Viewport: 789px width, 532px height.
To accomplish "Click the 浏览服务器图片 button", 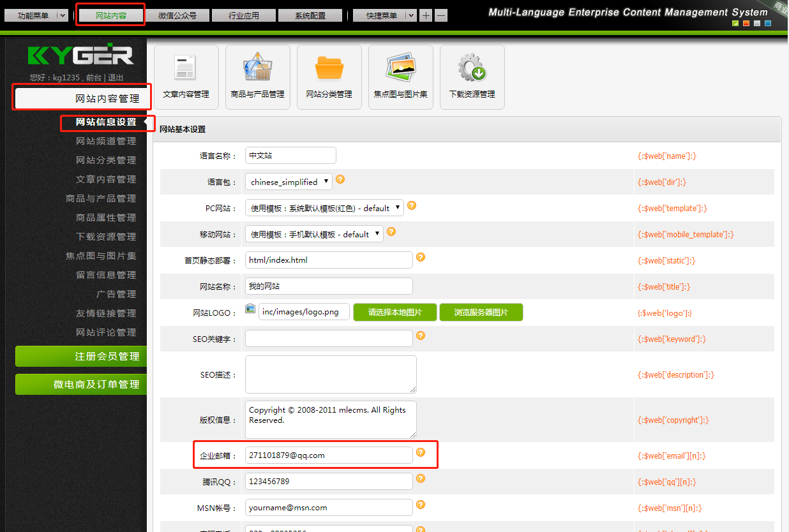I will [481, 312].
